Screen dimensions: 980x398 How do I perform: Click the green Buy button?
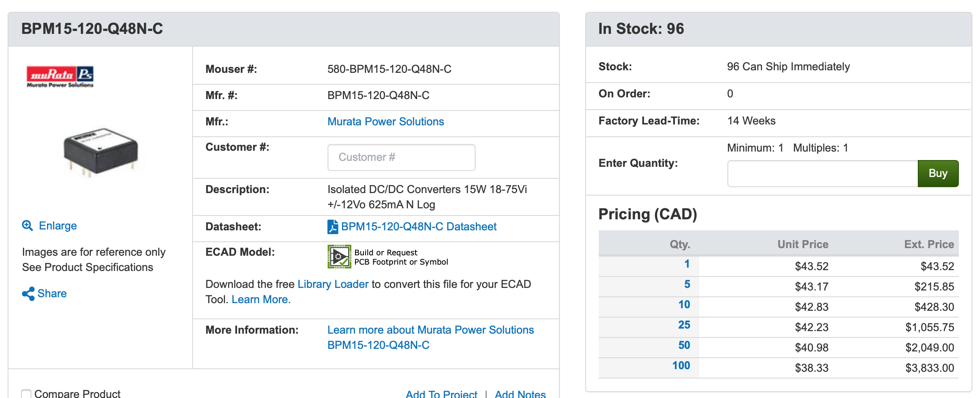[x=938, y=174]
